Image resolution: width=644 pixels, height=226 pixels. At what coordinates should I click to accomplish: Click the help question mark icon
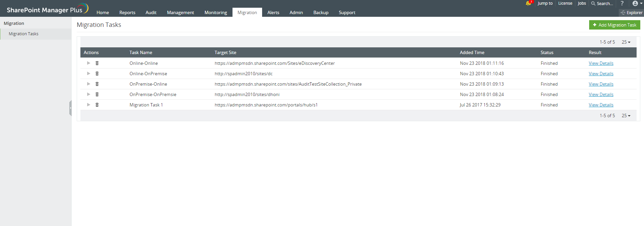pos(622,3)
